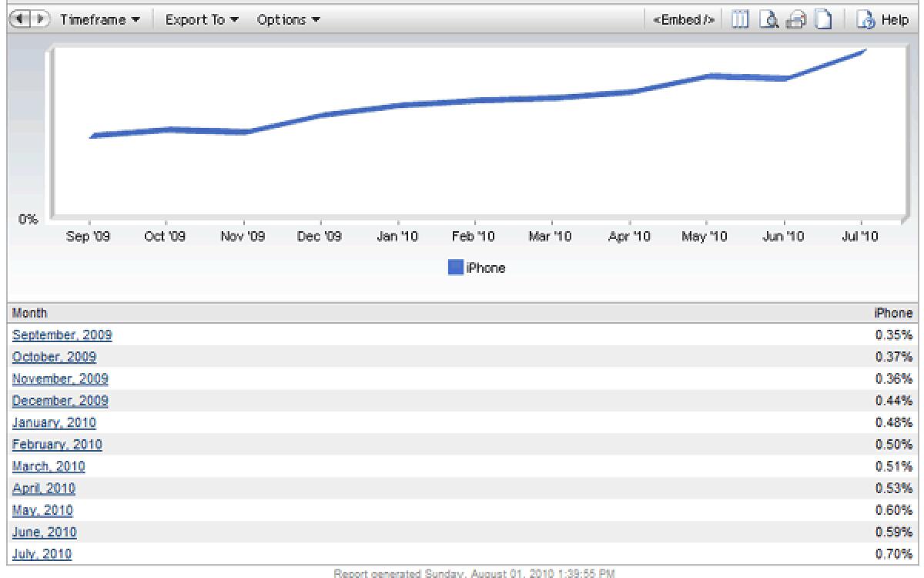Open the Timeframe dropdown

click(x=100, y=20)
